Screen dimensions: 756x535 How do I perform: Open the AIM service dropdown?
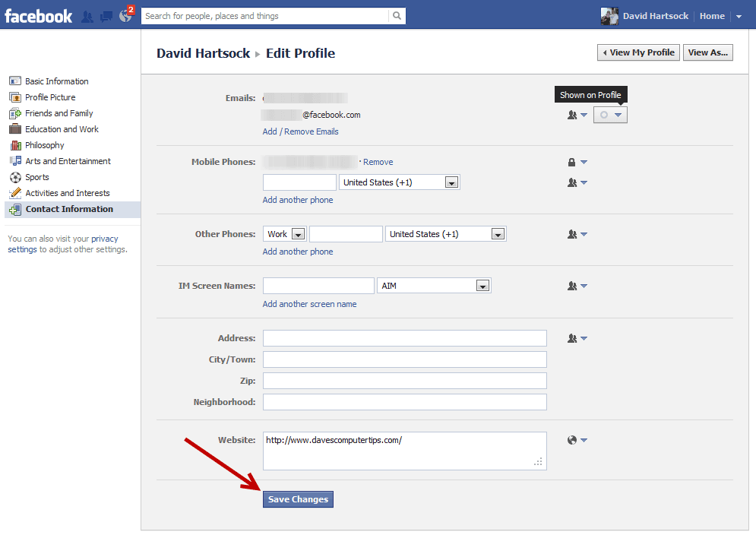(434, 286)
